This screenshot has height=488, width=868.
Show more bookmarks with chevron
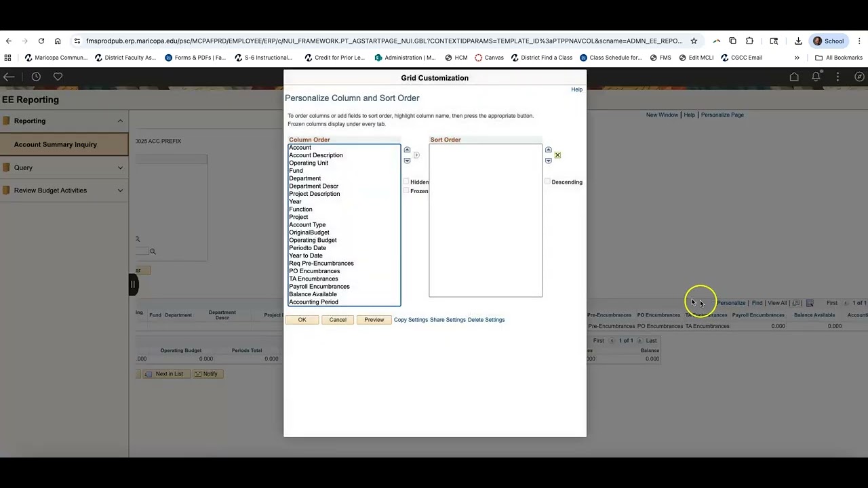(x=797, y=58)
